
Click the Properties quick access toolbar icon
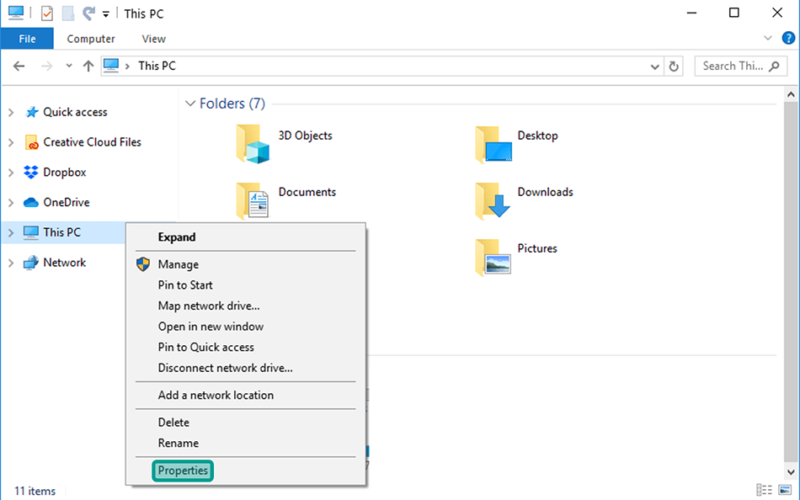click(x=47, y=13)
